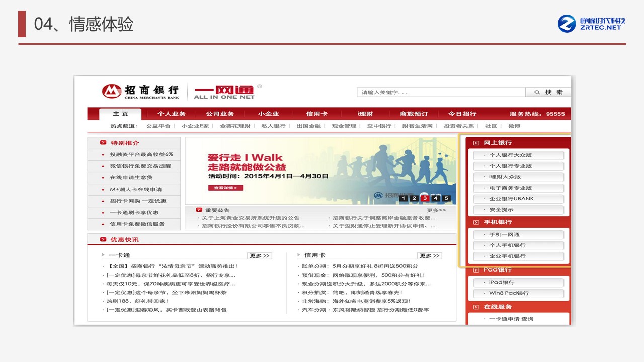Select banner slide number 1
The image size is (644, 362).
click(x=403, y=198)
